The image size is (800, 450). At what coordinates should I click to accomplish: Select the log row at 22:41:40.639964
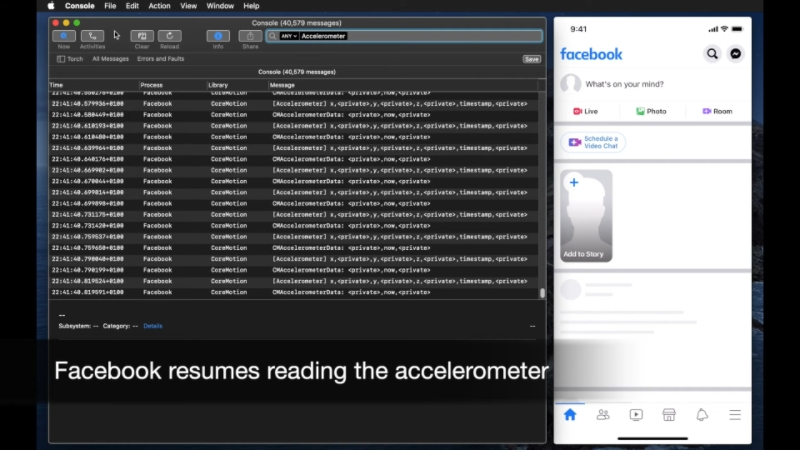[293, 148]
